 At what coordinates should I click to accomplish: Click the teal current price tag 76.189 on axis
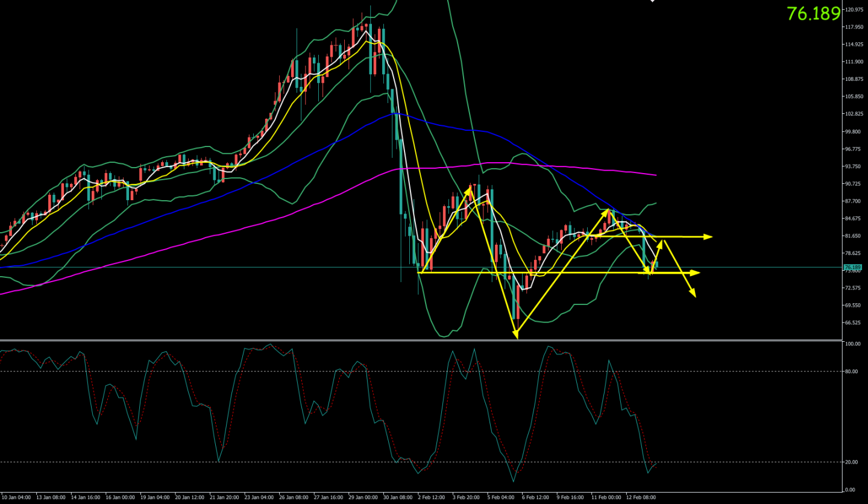[x=852, y=267]
